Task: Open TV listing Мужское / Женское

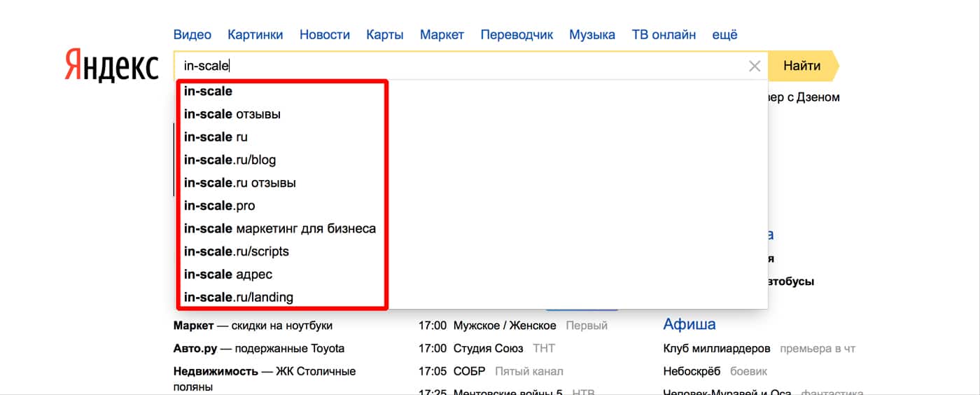Action: click(x=505, y=326)
